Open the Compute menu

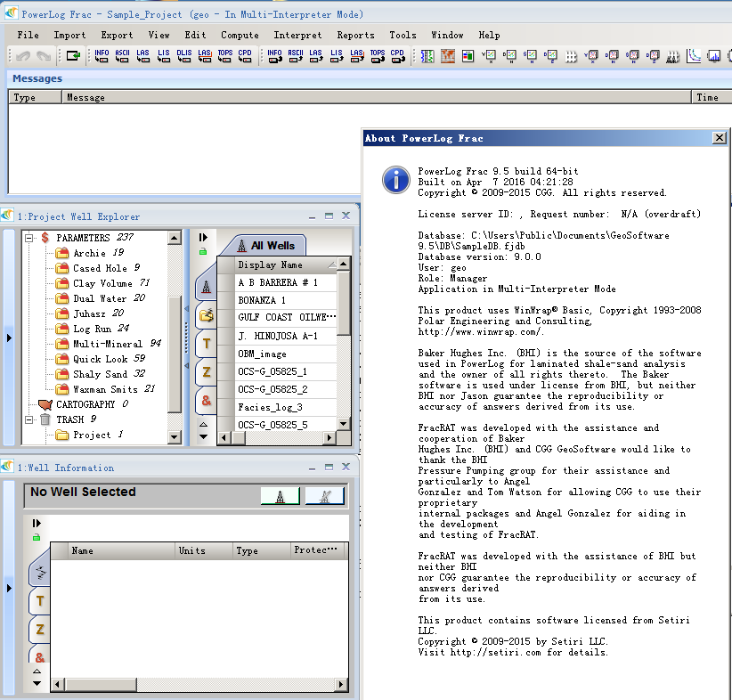[x=240, y=35]
